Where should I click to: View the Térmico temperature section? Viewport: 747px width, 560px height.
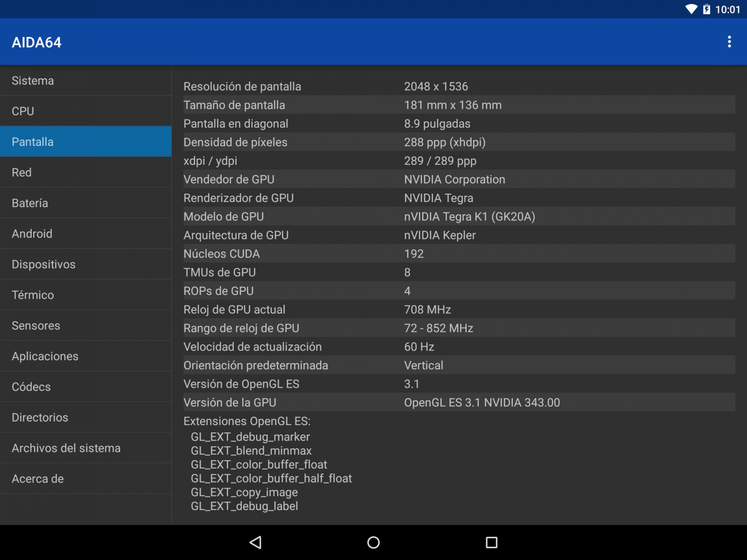[85, 295]
